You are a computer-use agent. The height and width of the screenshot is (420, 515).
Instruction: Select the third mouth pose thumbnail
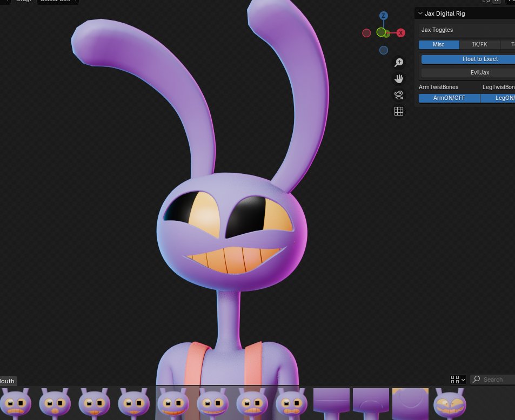tap(94, 404)
